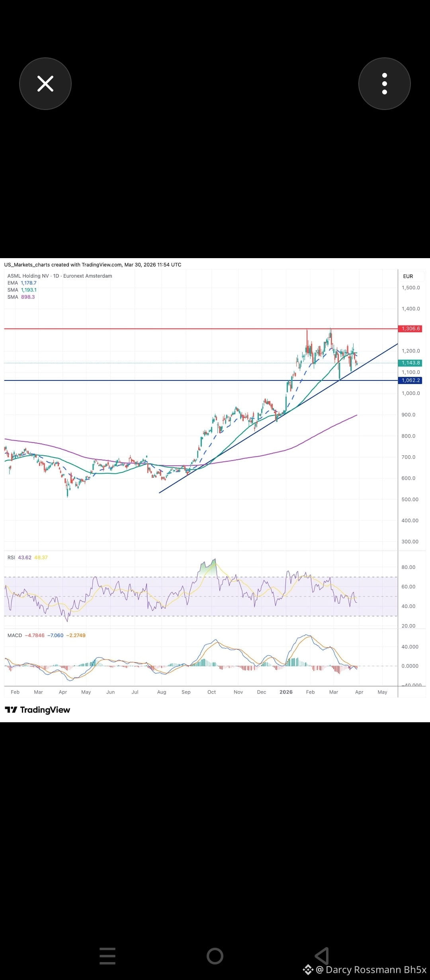Click the ASML Holding NV chart title
Viewport: 430px width, 980px height.
click(x=60, y=276)
